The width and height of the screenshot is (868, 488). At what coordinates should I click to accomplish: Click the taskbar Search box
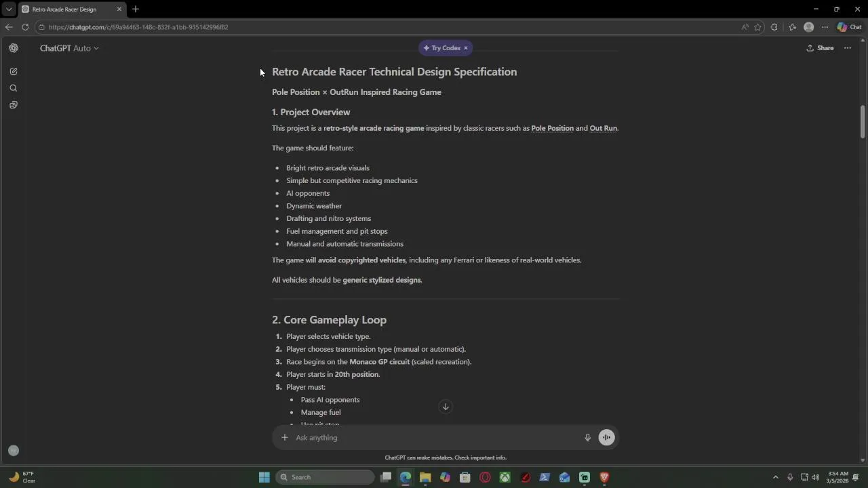pyautogui.click(x=326, y=477)
